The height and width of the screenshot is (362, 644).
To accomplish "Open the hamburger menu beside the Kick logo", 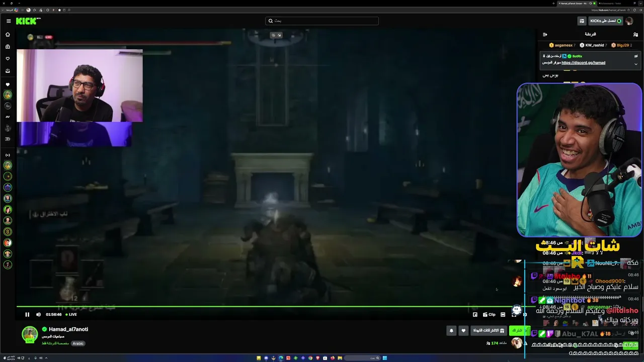I will pyautogui.click(x=9, y=21).
